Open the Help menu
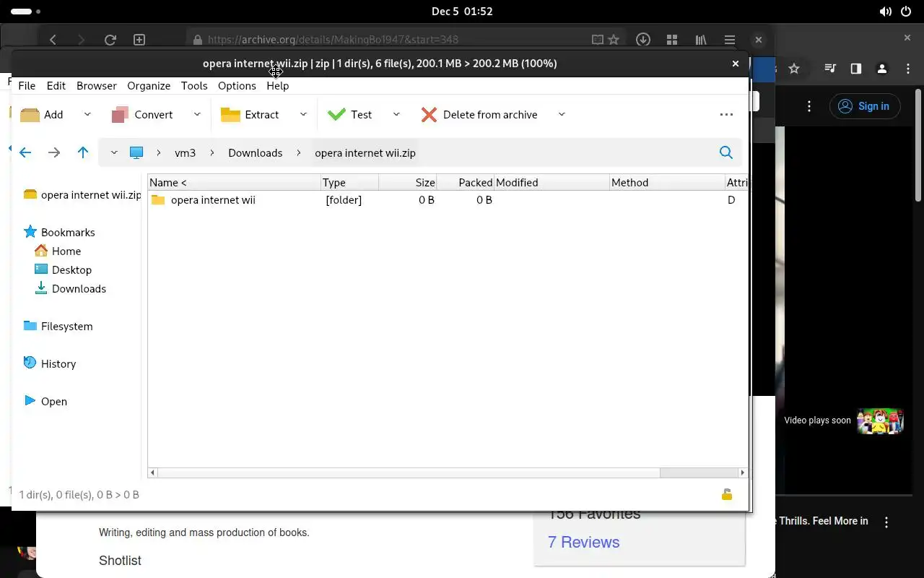The image size is (924, 578). [x=278, y=85]
